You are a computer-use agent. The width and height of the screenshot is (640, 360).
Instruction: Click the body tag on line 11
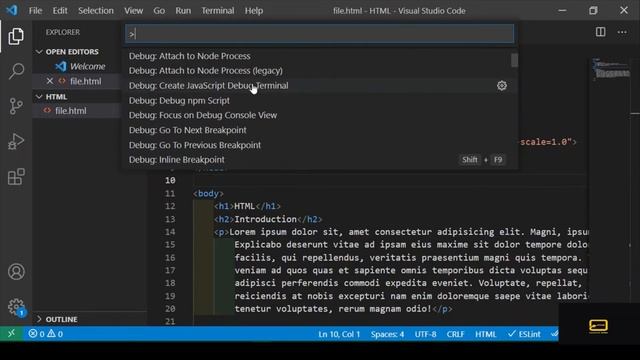coord(209,193)
